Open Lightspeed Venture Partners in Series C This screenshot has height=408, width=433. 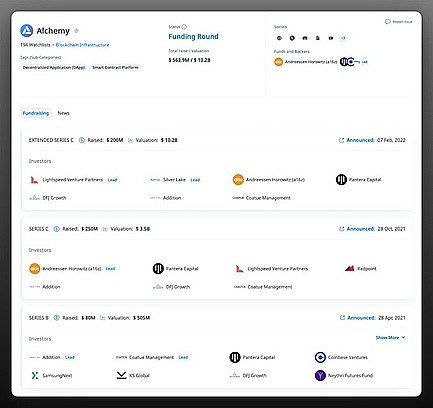pos(271,269)
